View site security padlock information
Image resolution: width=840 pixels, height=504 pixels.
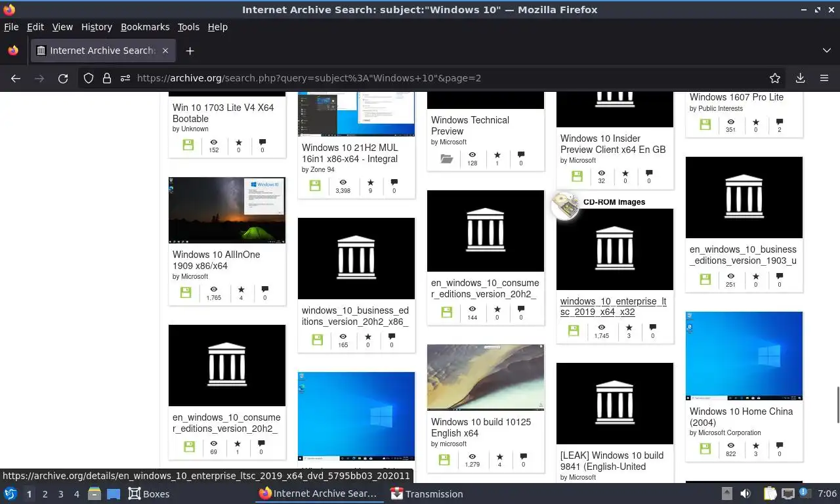point(107,78)
